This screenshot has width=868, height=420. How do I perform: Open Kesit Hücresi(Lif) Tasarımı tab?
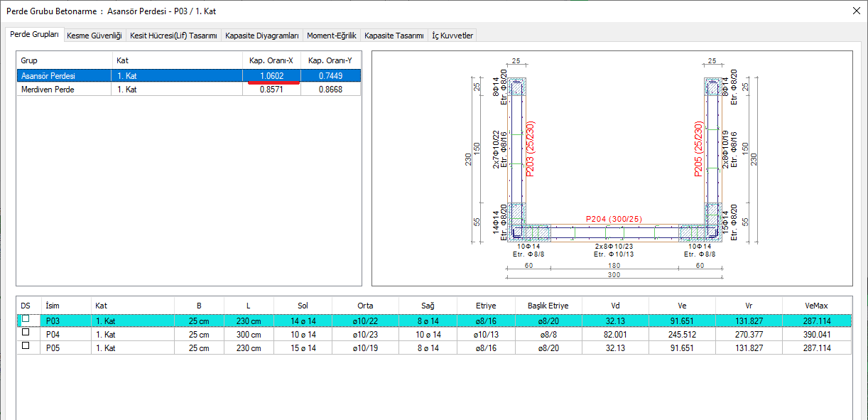(x=173, y=36)
